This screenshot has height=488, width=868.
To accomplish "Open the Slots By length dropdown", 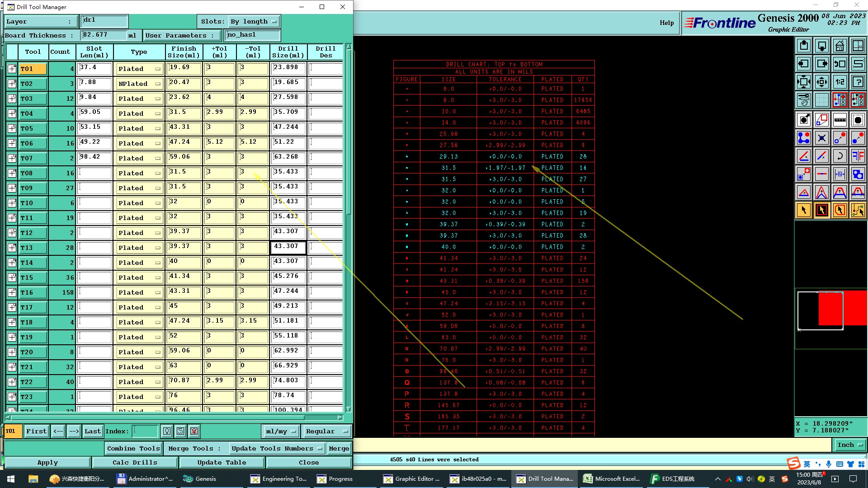I will [x=253, y=21].
